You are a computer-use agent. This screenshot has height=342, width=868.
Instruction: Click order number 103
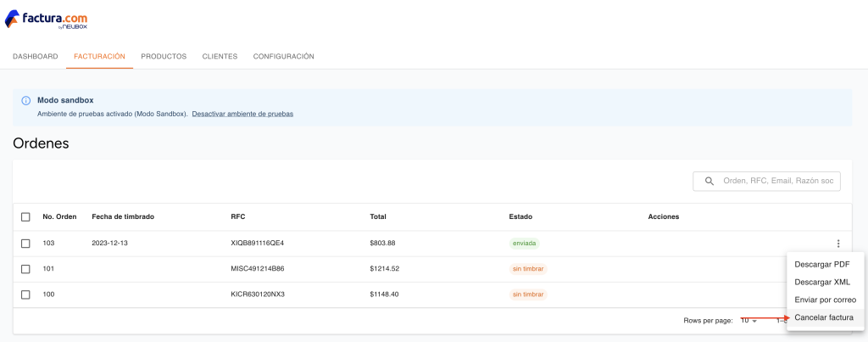coord(48,244)
